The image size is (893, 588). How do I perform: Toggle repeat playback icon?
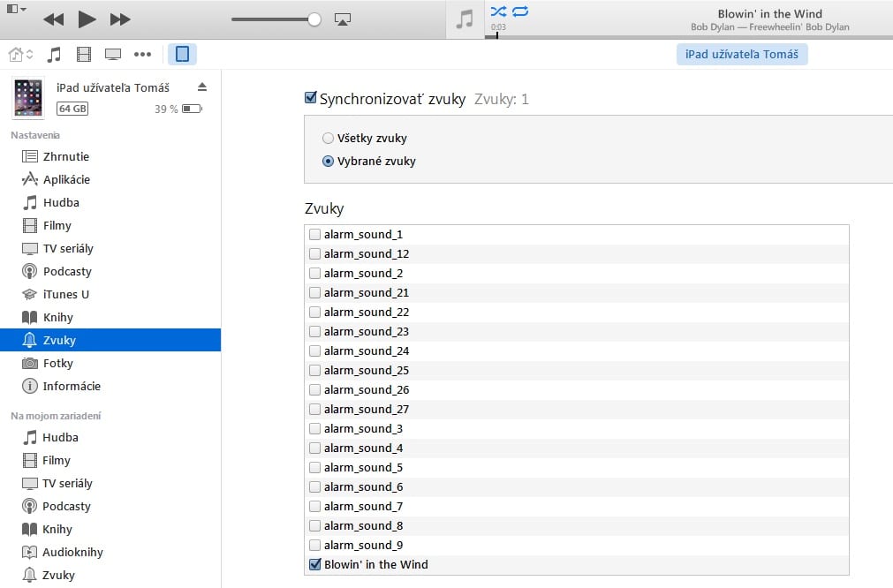520,11
